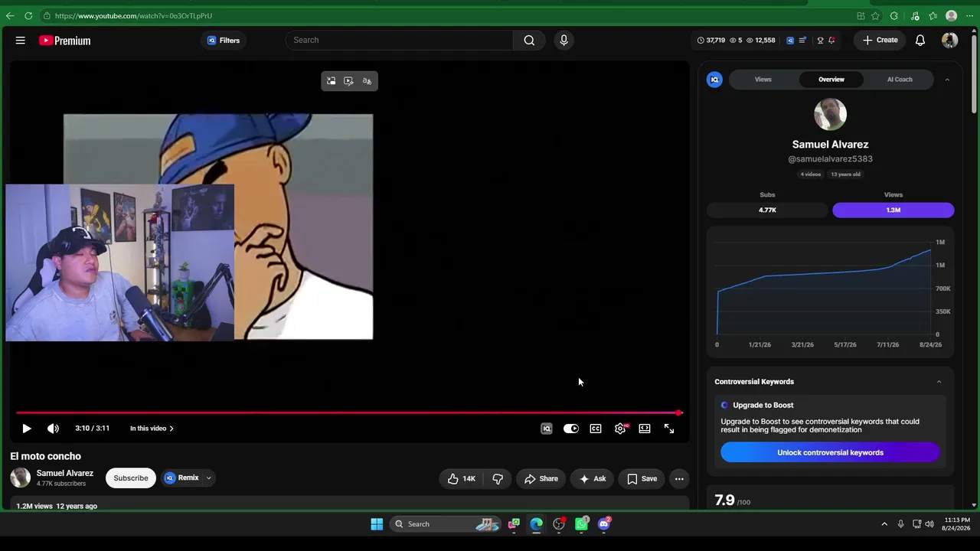Open WhatsApp from the taskbar
Viewport: 980px width, 551px height.
(582, 524)
